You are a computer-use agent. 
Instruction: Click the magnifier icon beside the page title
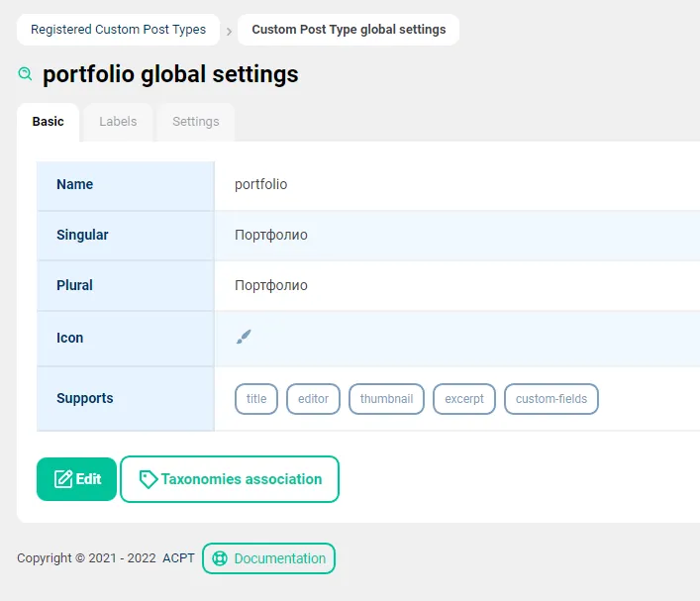(x=26, y=74)
